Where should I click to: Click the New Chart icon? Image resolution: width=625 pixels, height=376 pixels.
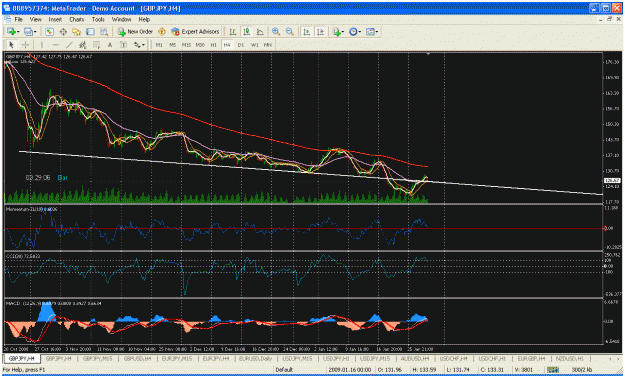[x=11, y=31]
